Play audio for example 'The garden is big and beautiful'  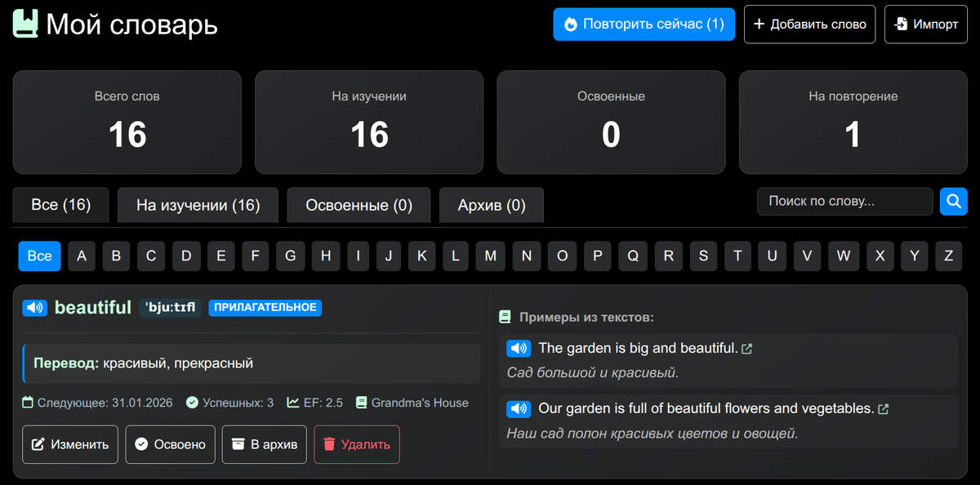519,348
